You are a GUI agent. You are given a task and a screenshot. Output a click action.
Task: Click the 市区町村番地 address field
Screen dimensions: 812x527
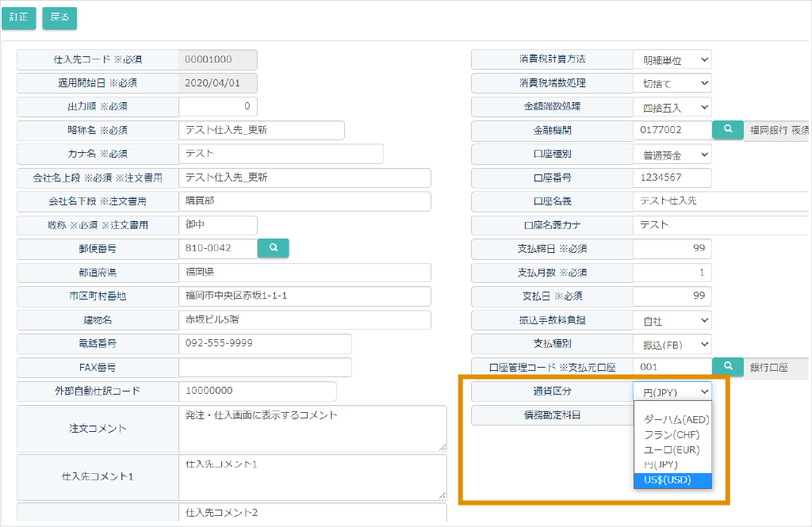[x=305, y=296]
